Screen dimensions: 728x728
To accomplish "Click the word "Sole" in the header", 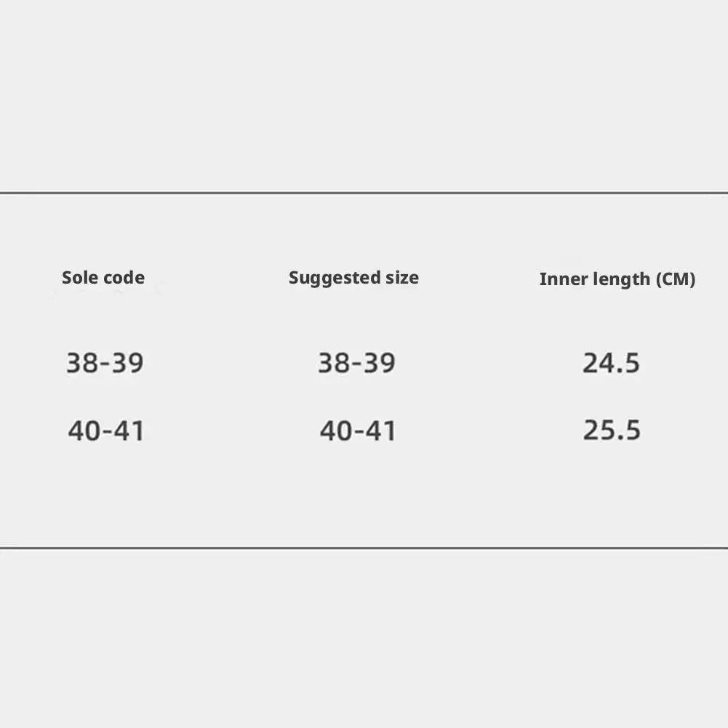I will (x=79, y=277).
